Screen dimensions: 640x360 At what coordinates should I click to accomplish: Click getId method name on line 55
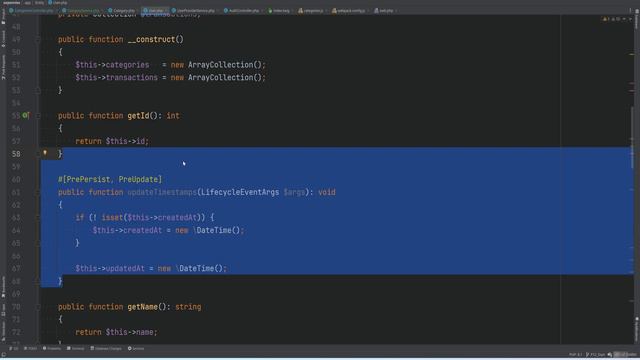click(x=138, y=116)
